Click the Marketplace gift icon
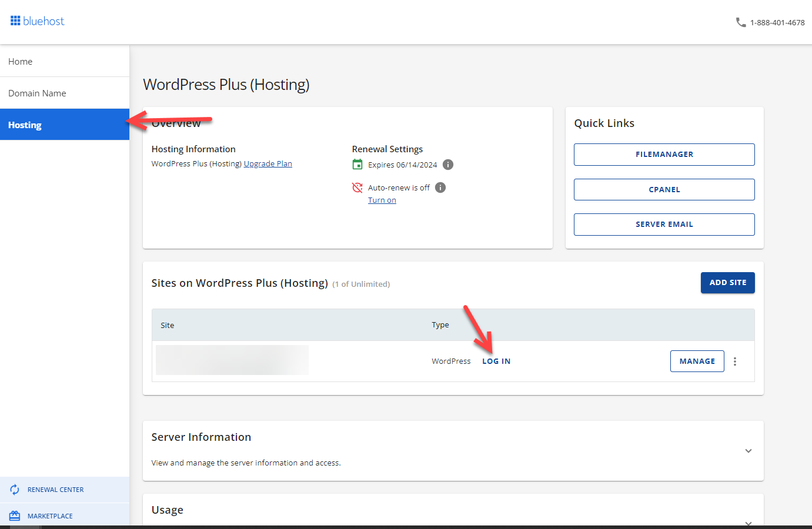 coord(15,516)
